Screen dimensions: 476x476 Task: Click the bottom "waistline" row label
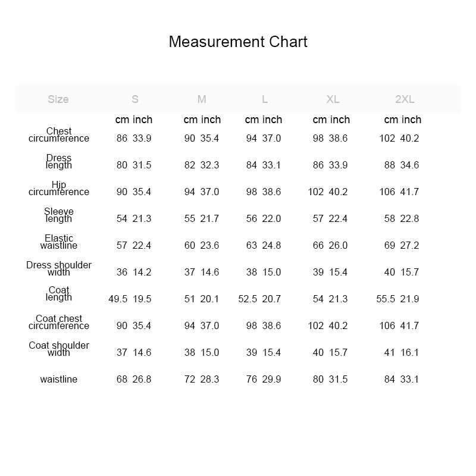pyautogui.click(x=59, y=380)
